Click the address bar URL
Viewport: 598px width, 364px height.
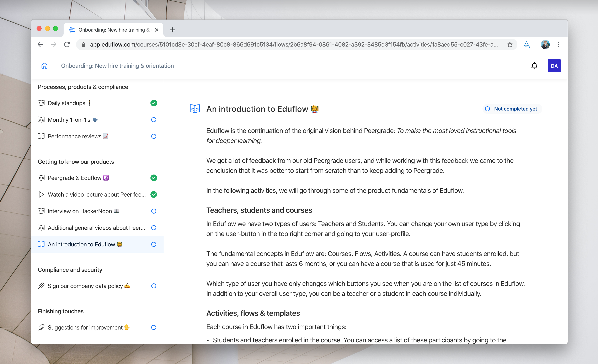tap(294, 44)
